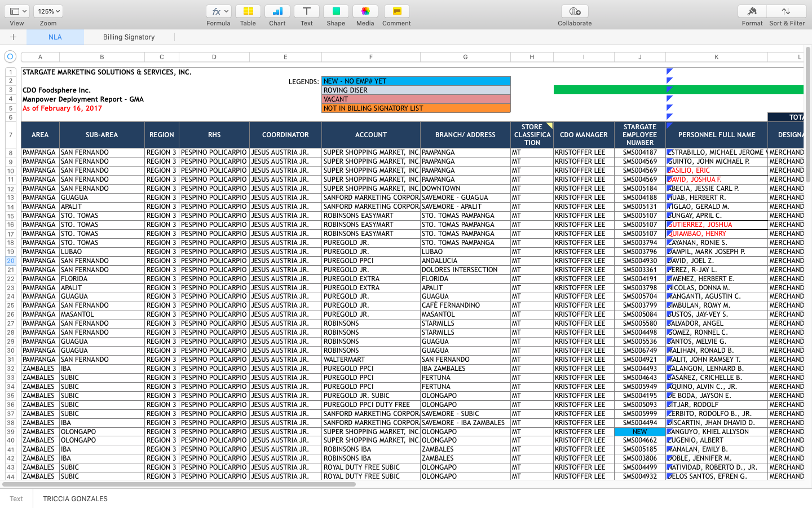Click Manpower Deployment Report - GMA cell
The image size is (812, 508).
point(83,99)
